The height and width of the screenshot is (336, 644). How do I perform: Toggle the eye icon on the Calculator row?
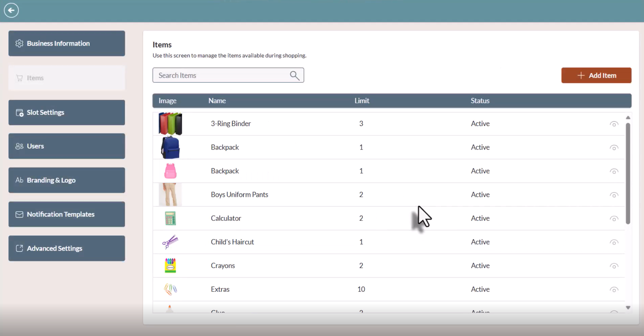pos(614,218)
